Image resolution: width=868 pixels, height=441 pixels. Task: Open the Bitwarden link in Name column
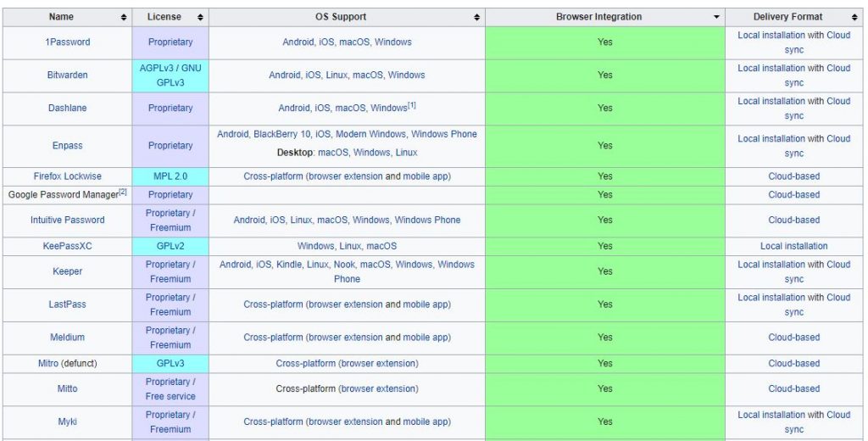pos(67,75)
